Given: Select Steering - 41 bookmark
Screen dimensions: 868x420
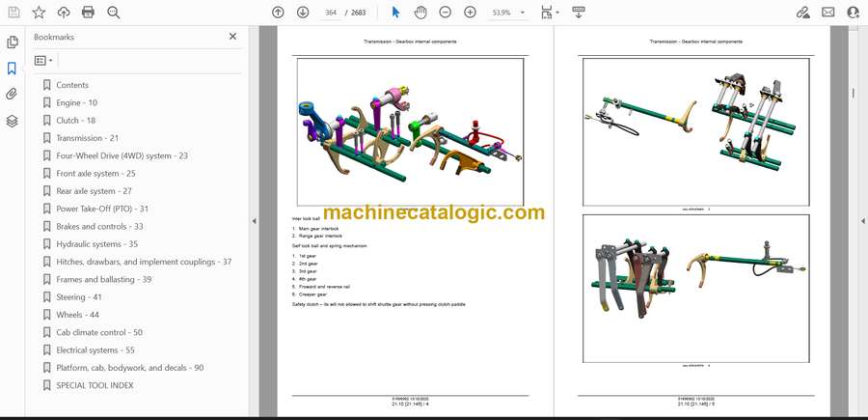Looking at the screenshot, I should pyautogui.click(x=79, y=297).
